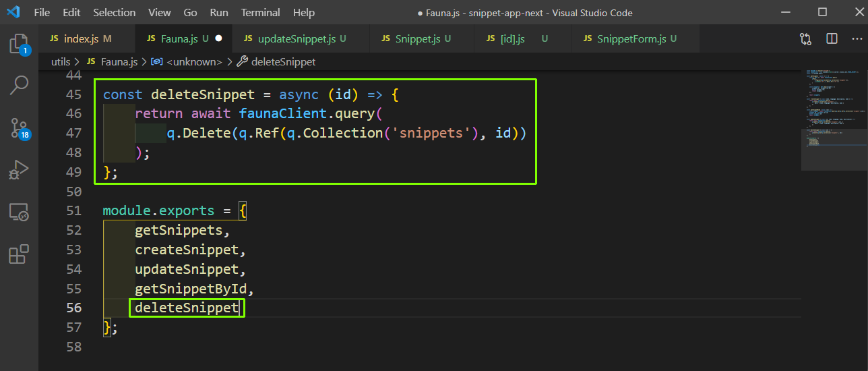Open the Edit menu

(71, 13)
